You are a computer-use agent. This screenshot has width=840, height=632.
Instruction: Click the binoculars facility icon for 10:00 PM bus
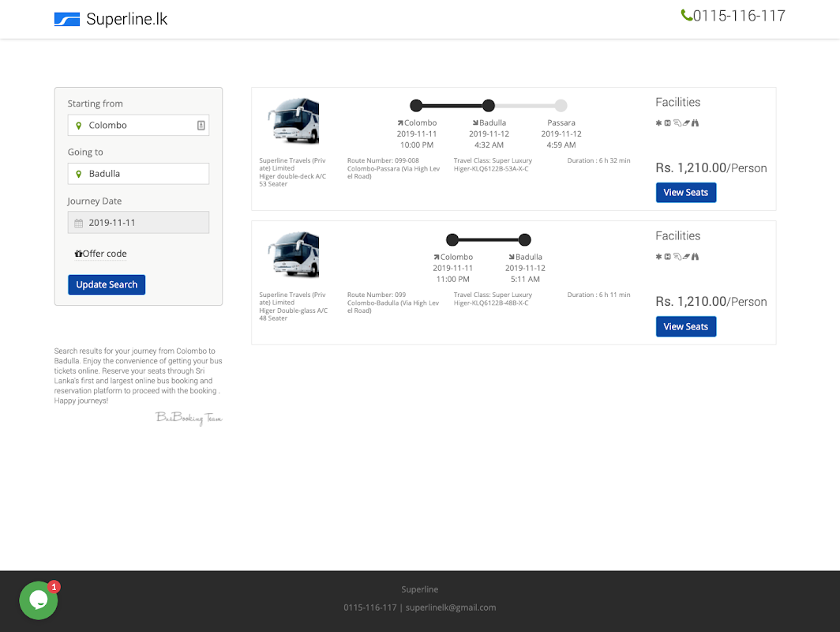[695, 123]
